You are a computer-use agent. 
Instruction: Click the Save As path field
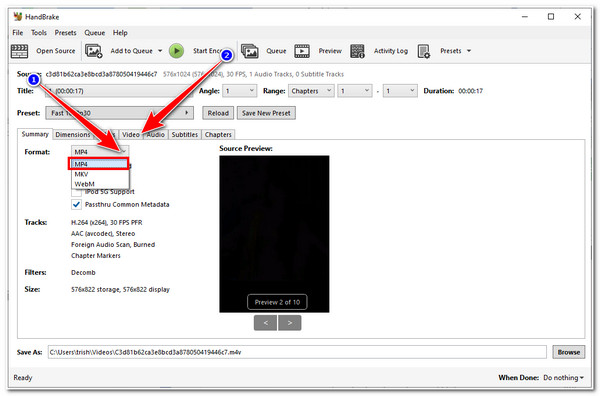coord(297,352)
